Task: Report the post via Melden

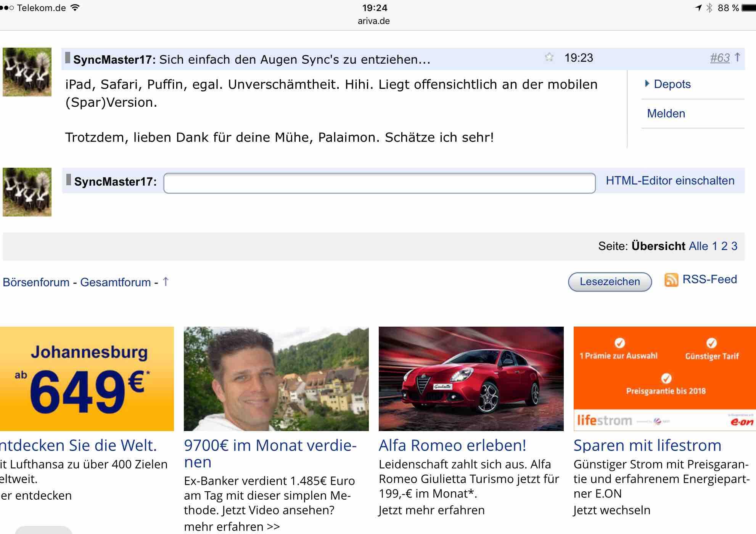Action: coord(666,114)
